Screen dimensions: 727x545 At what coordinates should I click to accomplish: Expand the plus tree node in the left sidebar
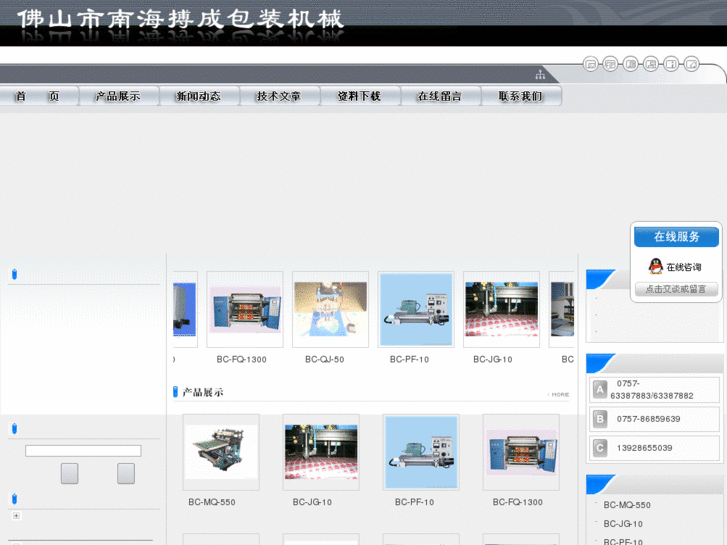click(x=16, y=516)
